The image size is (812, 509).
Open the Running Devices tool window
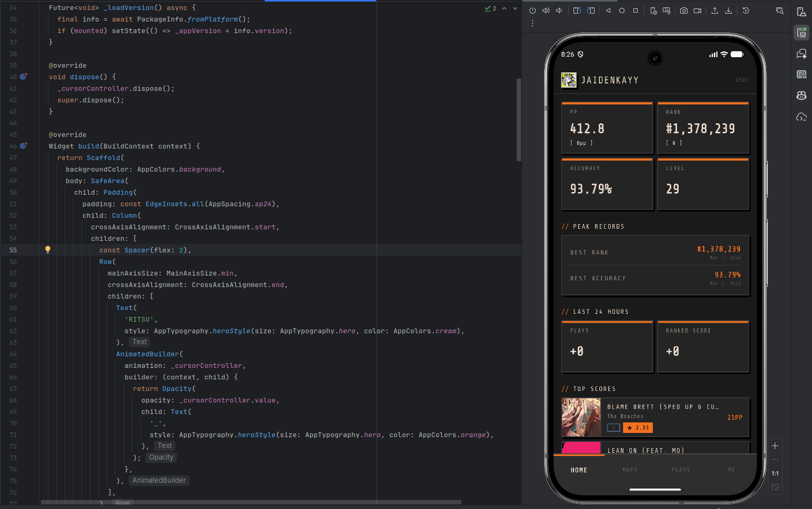coord(801,32)
